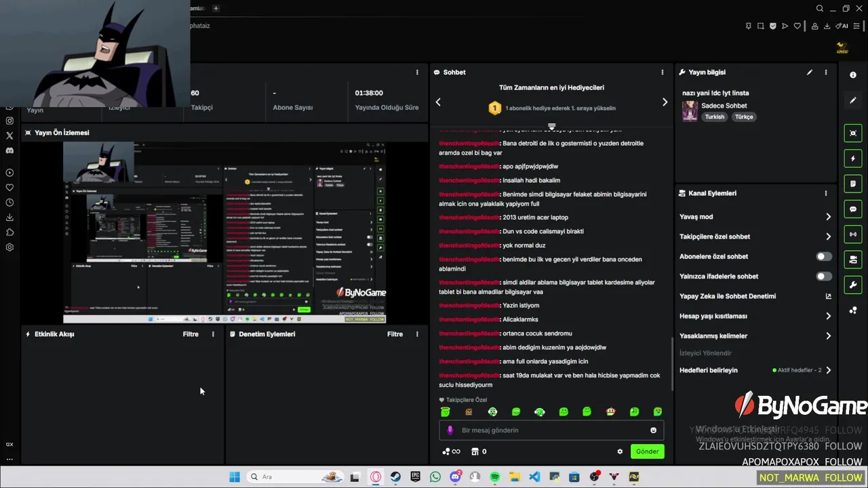Viewport: 868px width, 488px height.
Task: Open Hedefleri belirleyin goals chevron
Action: tap(828, 370)
